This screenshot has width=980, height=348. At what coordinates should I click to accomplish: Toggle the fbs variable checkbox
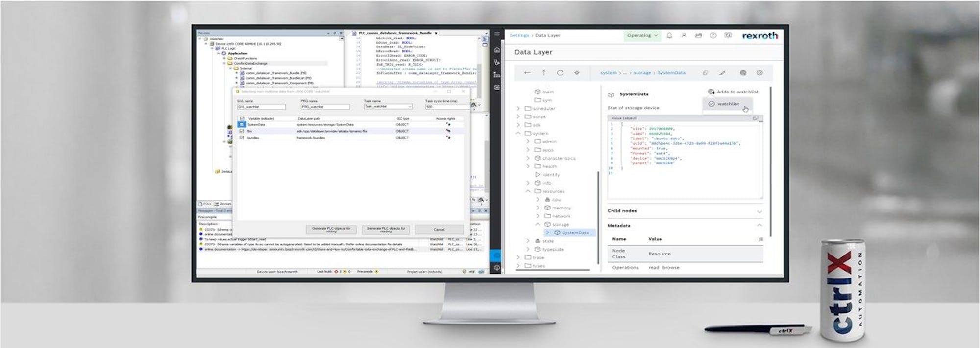pos(241,131)
